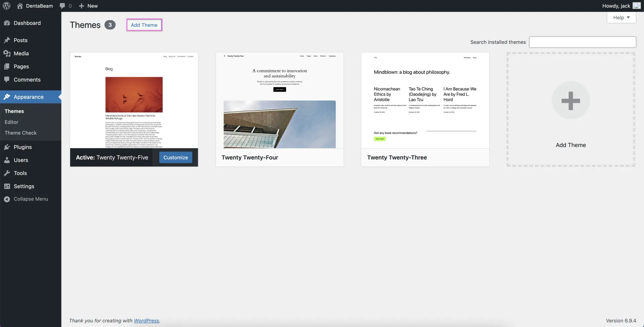Go to the Users section
The width and height of the screenshot is (644, 327).
click(31, 160)
